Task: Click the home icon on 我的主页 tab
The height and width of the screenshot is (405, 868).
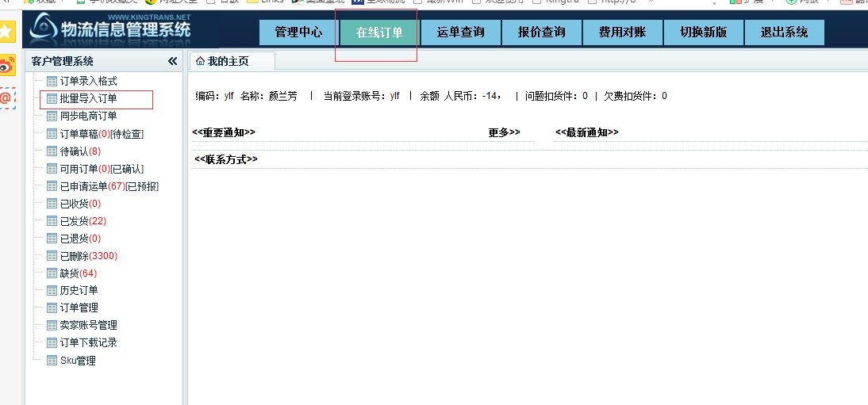Action: 200,61
